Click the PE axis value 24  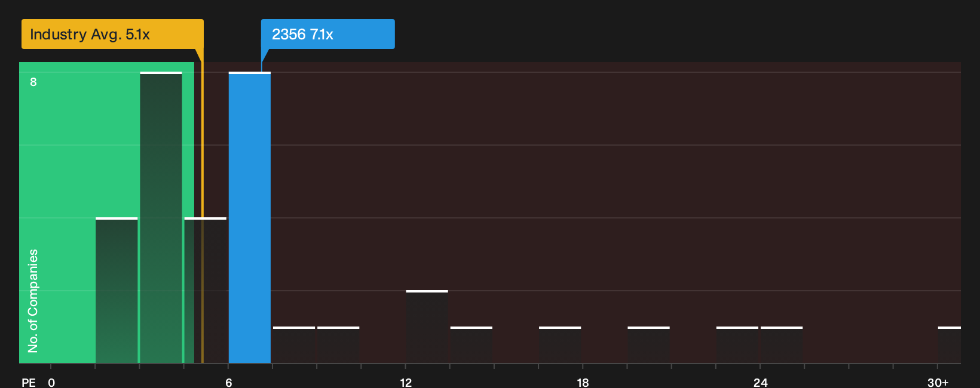pos(760,382)
